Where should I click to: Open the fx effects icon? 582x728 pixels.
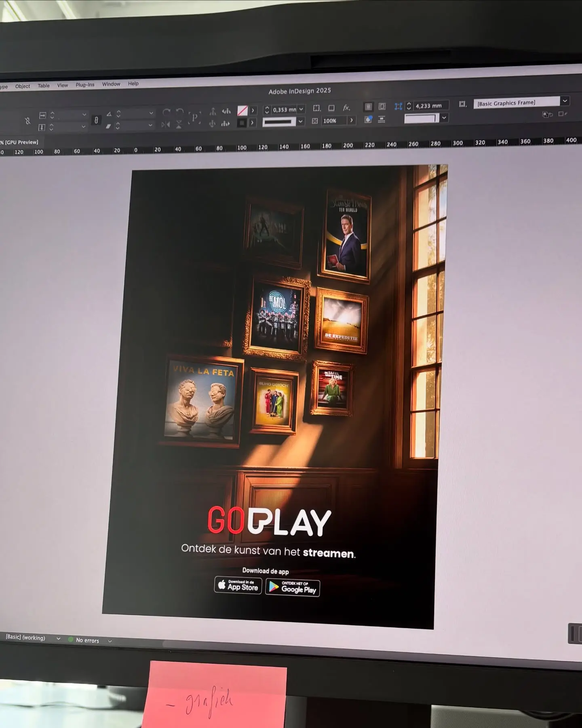coord(346,108)
